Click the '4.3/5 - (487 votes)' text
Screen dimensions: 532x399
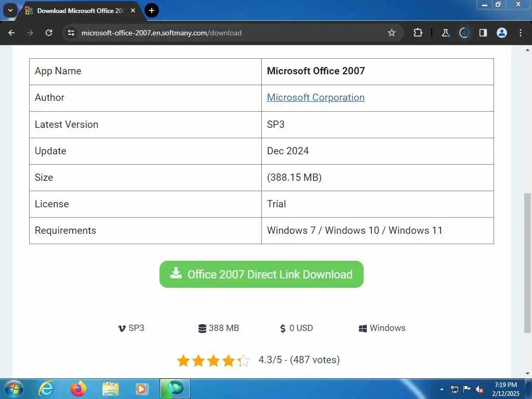299,360
